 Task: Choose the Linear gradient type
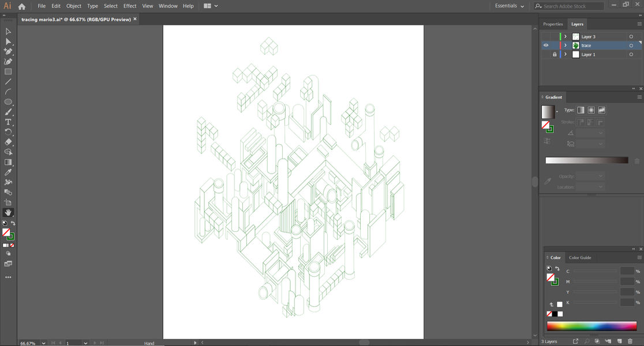point(581,110)
